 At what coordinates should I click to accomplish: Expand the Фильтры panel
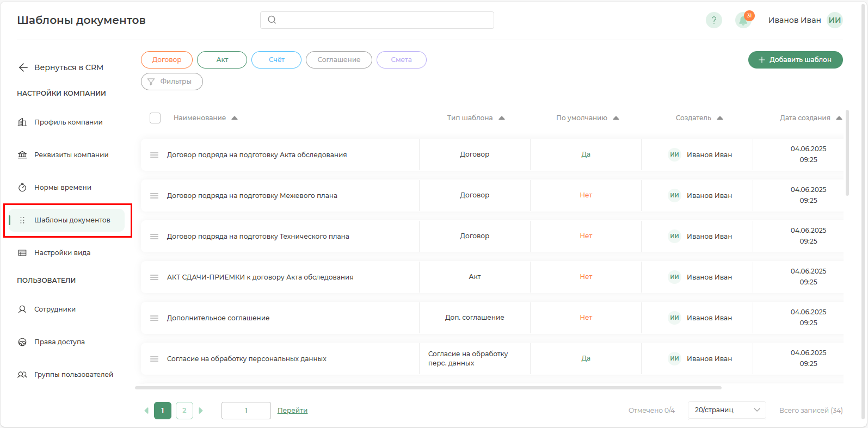tap(171, 82)
